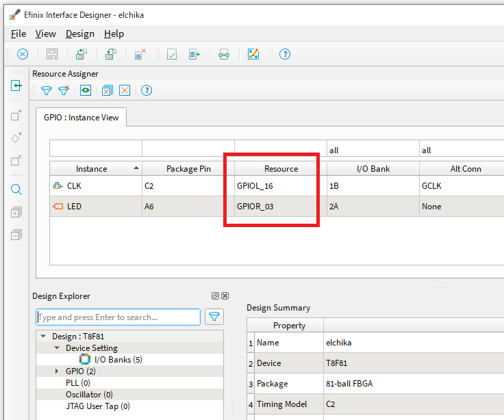Click the single red X clear icon
Image resolution: width=504 pixels, height=420 pixels.
click(x=125, y=90)
